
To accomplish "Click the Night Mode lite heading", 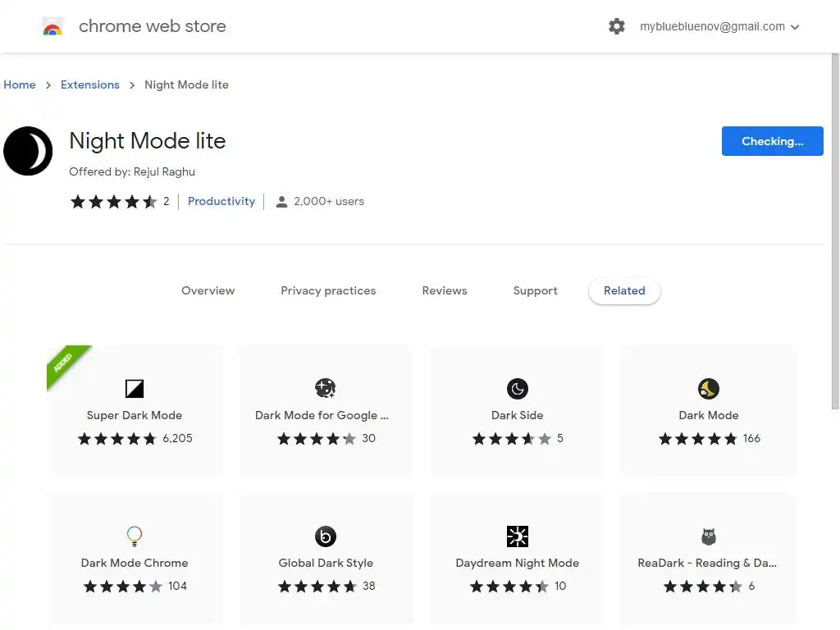I will tap(148, 141).
